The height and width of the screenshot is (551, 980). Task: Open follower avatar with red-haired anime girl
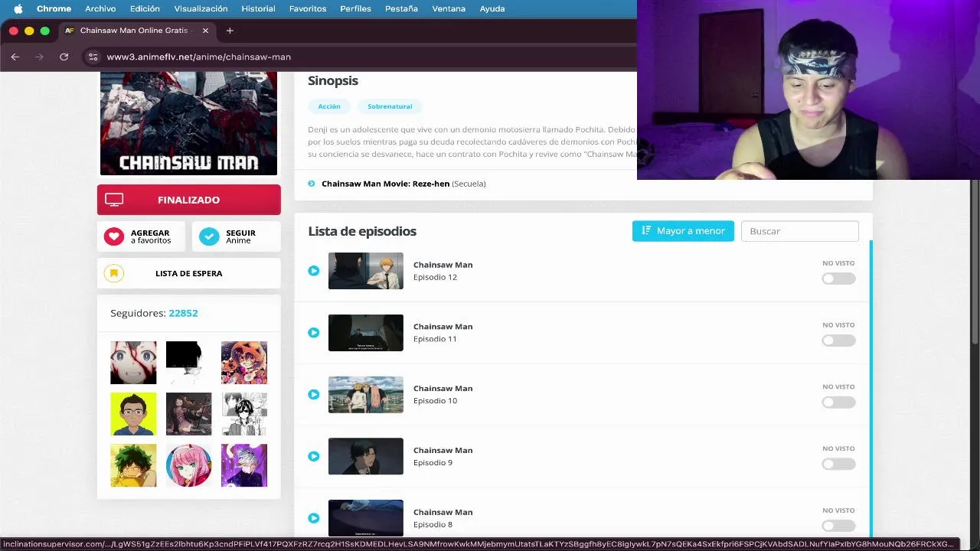(133, 363)
